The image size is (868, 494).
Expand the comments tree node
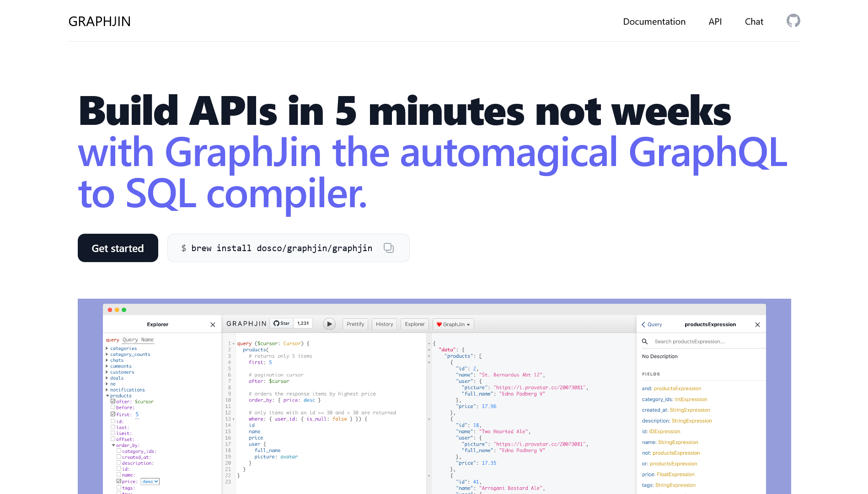[107, 366]
